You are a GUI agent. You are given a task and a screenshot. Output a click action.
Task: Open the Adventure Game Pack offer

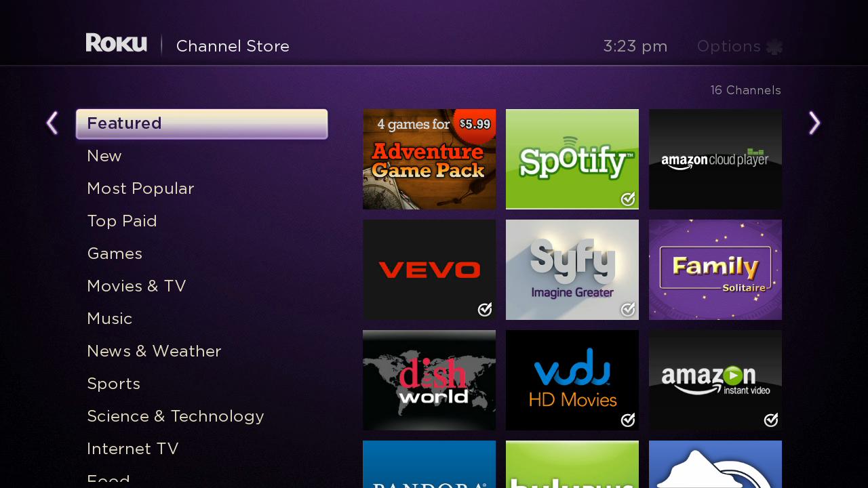pos(429,159)
